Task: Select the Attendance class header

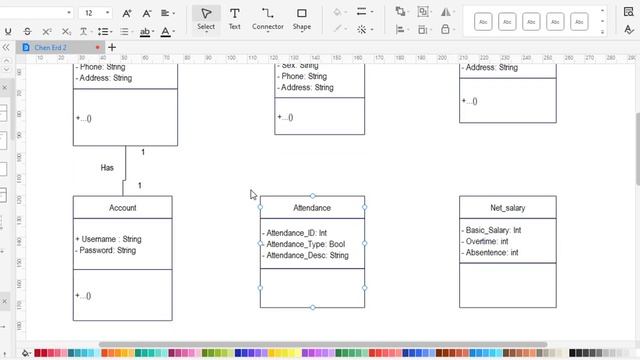Action: coord(312,208)
